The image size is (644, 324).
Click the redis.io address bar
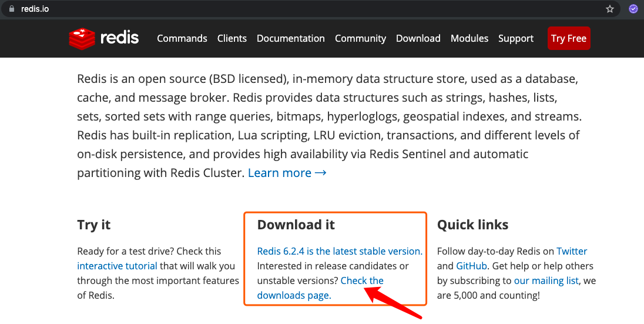coord(304,9)
